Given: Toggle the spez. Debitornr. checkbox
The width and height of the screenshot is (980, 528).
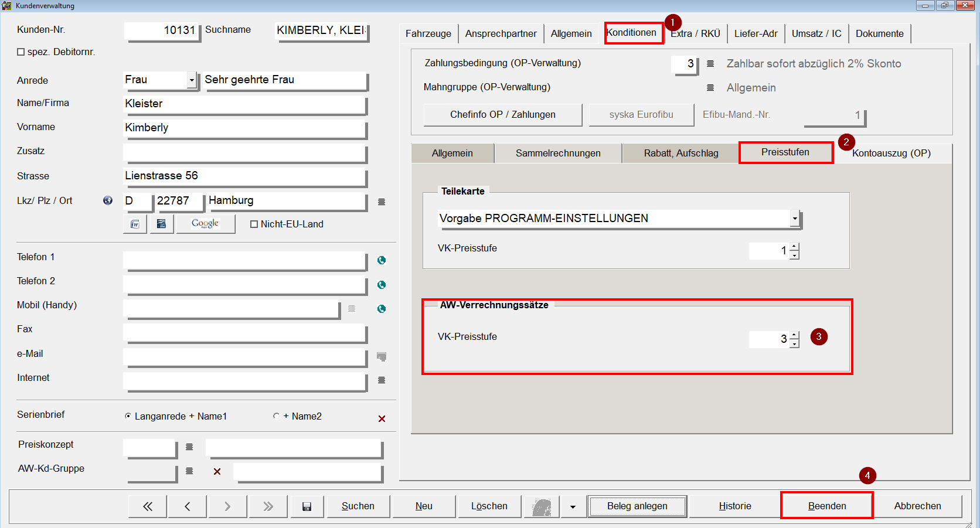Looking at the screenshot, I should 21,52.
